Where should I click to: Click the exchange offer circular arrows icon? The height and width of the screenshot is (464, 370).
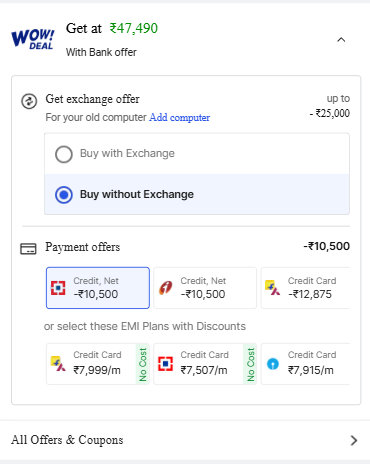click(x=29, y=101)
